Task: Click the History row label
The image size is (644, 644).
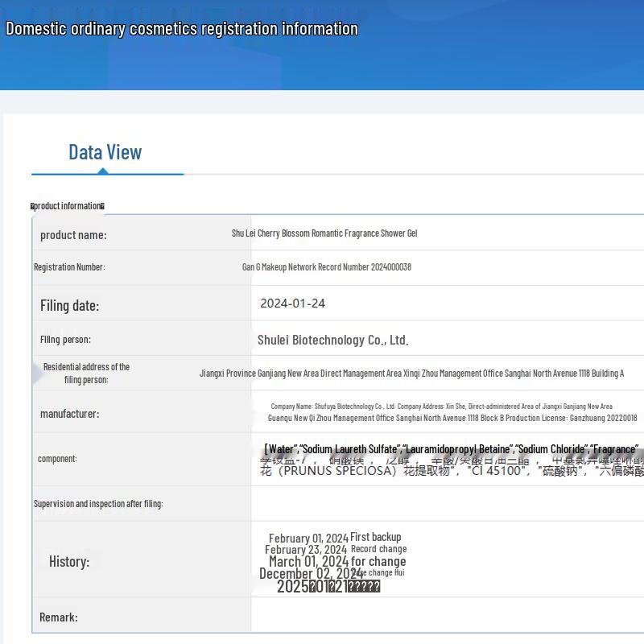Action: click(69, 562)
